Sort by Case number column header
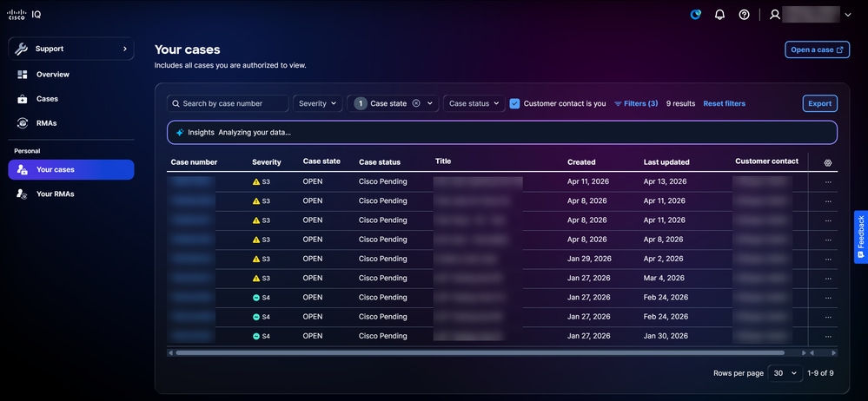 click(194, 162)
